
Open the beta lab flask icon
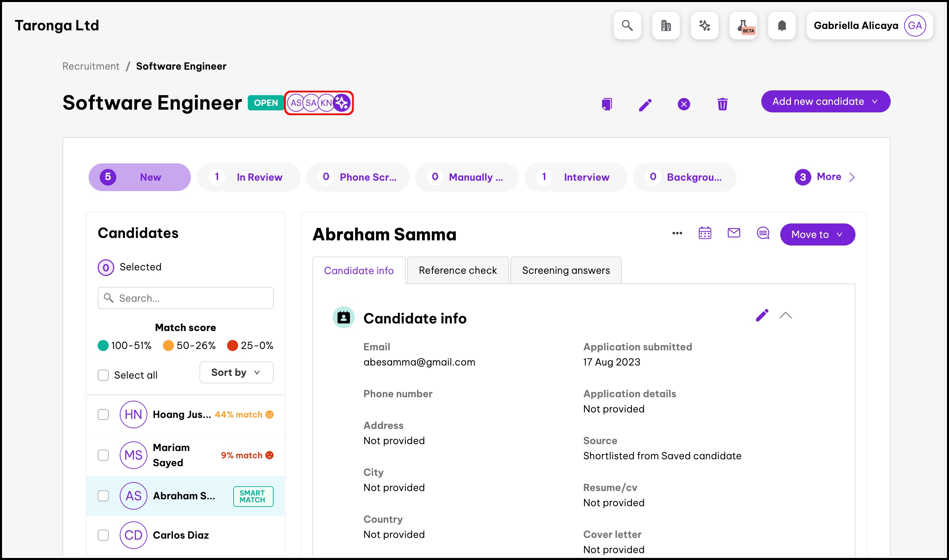point(743,26)
